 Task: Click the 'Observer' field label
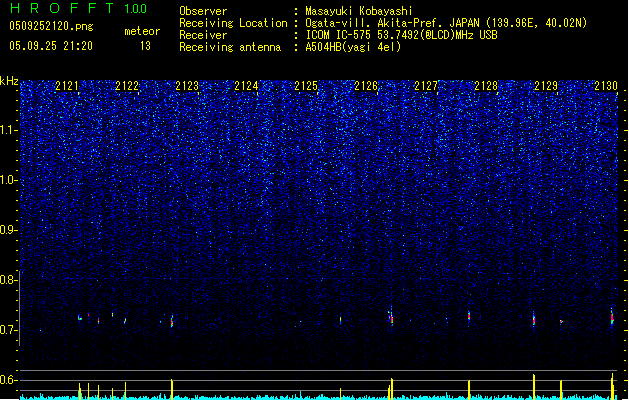click(x=203, y=11)
